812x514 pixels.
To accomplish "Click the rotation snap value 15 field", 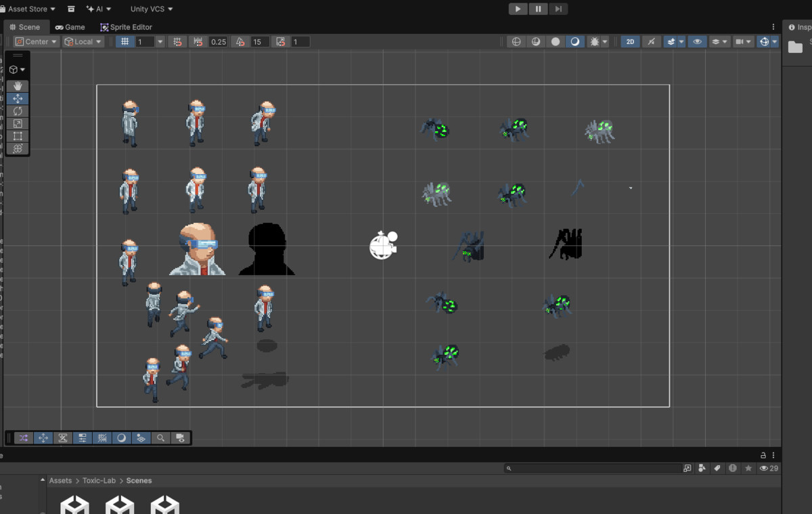I will point(258,42).
